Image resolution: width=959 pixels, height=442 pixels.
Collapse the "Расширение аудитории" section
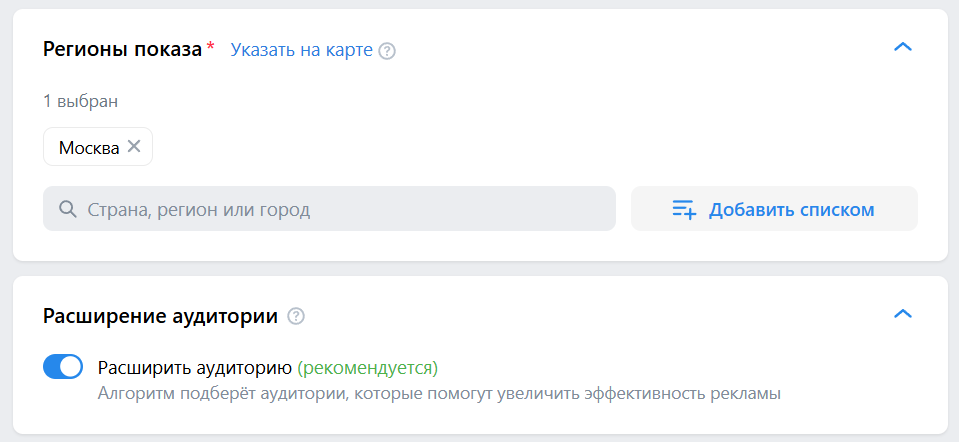(x=902, y=314)
